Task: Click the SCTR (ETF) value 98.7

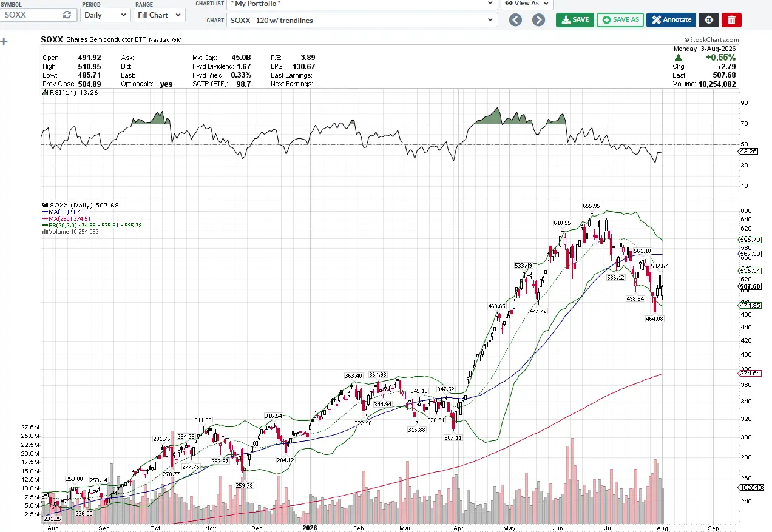Action: (243, 84)
